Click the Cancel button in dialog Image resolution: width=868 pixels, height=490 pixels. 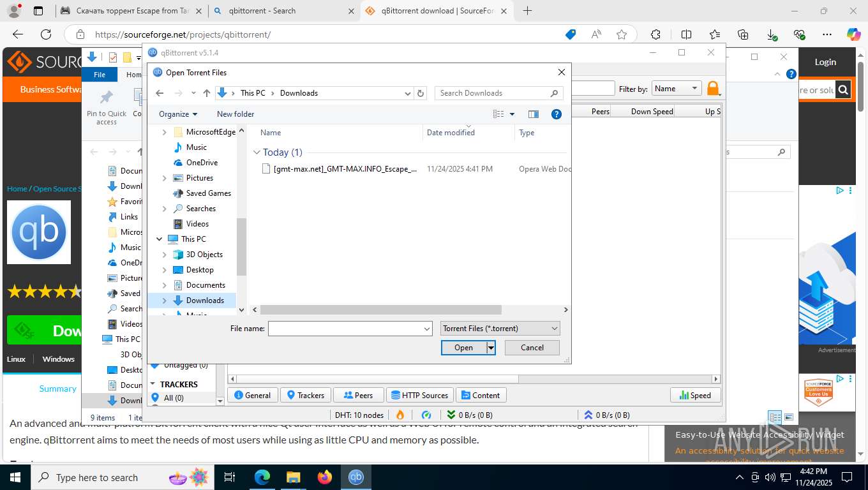click(532, 348)
